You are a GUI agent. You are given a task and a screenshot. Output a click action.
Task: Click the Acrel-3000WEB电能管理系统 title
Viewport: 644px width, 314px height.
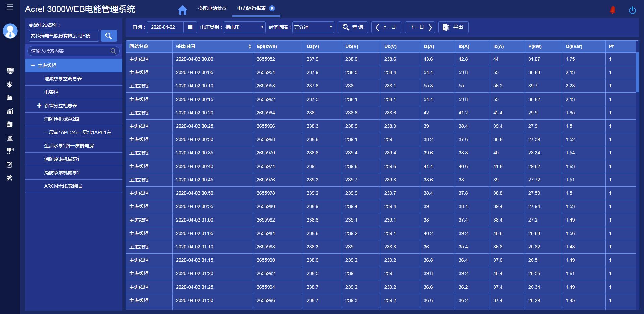point(80,9)
